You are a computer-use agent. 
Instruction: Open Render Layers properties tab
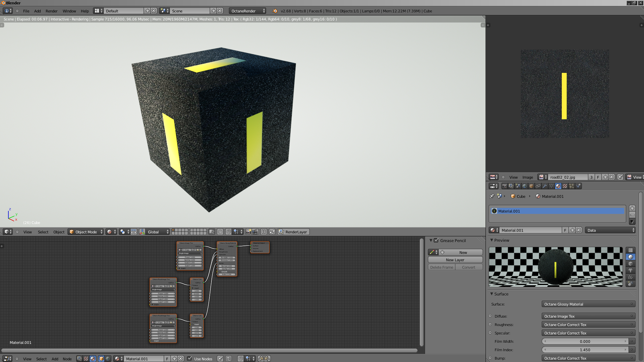[x=511, y=186]
